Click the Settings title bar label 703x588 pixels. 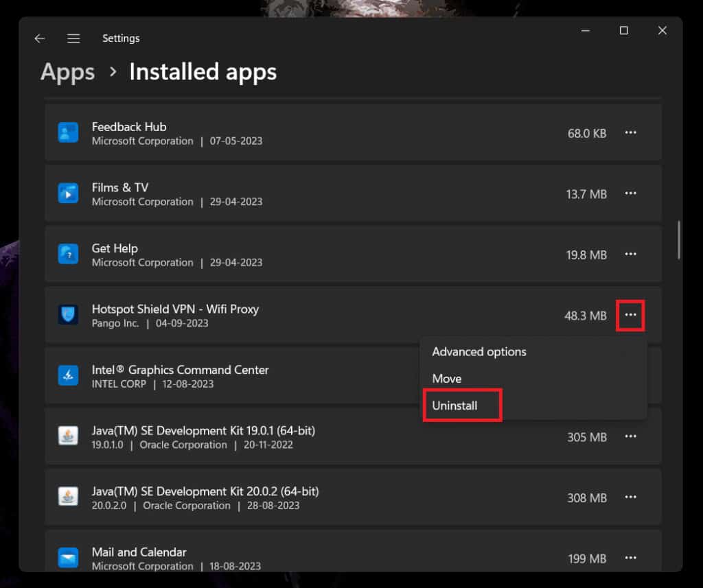tap(121, 38)
